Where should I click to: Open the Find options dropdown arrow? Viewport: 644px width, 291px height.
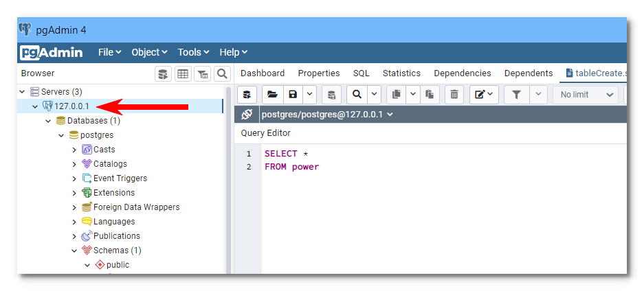[374, 95]
